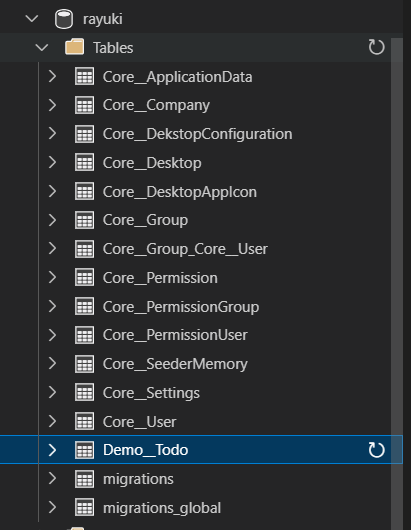Select Core__PermissionGroup table name
This screenshot has width=411, height=530.
181,307
